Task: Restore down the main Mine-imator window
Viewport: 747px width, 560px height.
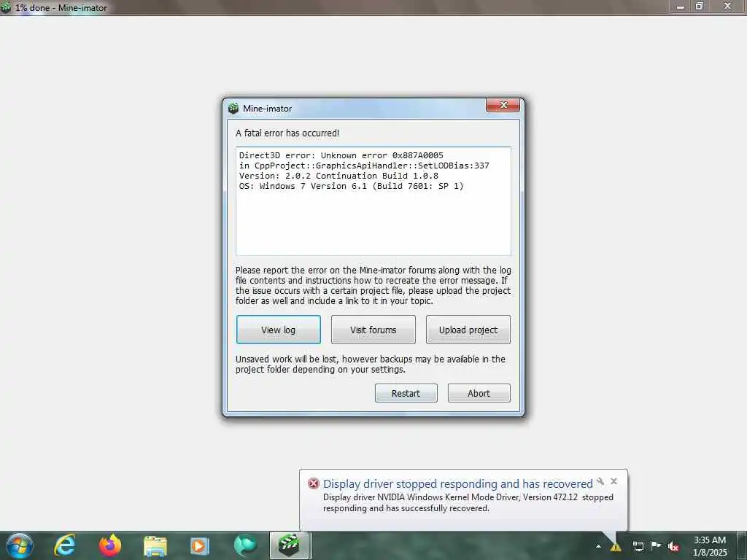Action: pos(700,7)
